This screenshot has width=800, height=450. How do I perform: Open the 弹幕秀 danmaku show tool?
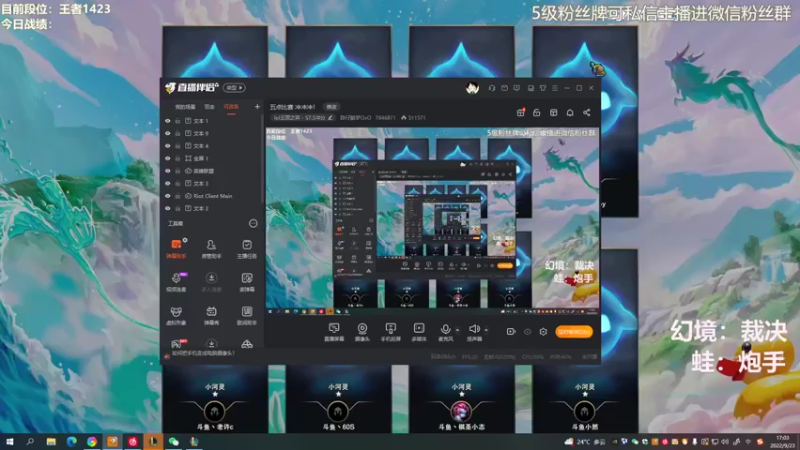click(x=211, y=315)
